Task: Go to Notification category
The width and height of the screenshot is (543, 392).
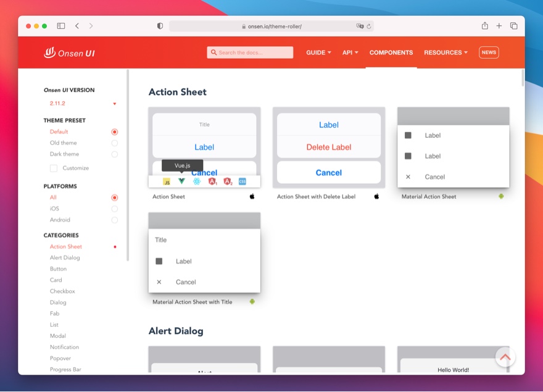Action: [x=64, y=347]
